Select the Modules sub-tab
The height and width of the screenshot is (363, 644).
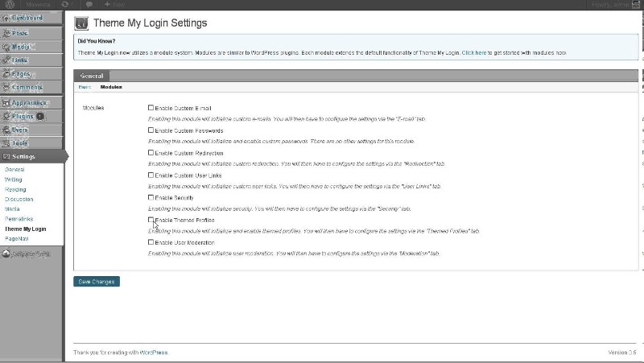click(111, 87)
